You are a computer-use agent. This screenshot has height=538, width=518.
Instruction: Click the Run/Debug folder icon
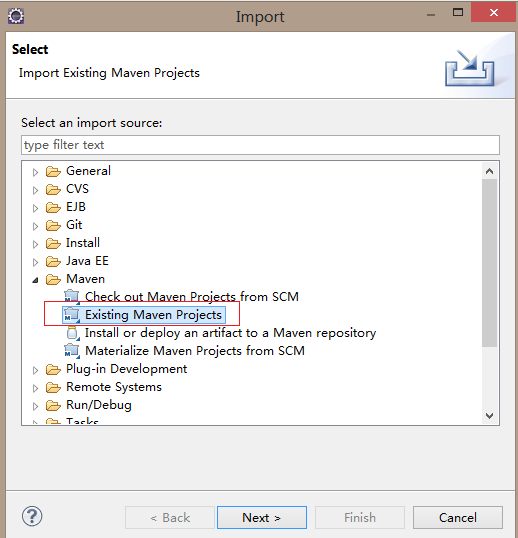[53, 406]
